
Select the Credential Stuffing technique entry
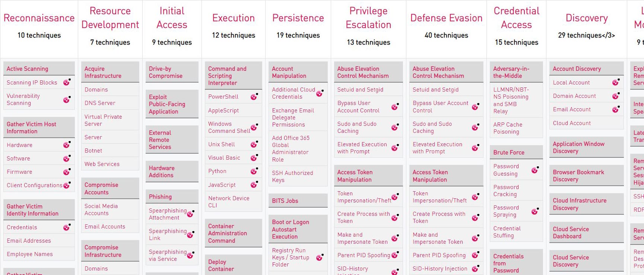507,232
